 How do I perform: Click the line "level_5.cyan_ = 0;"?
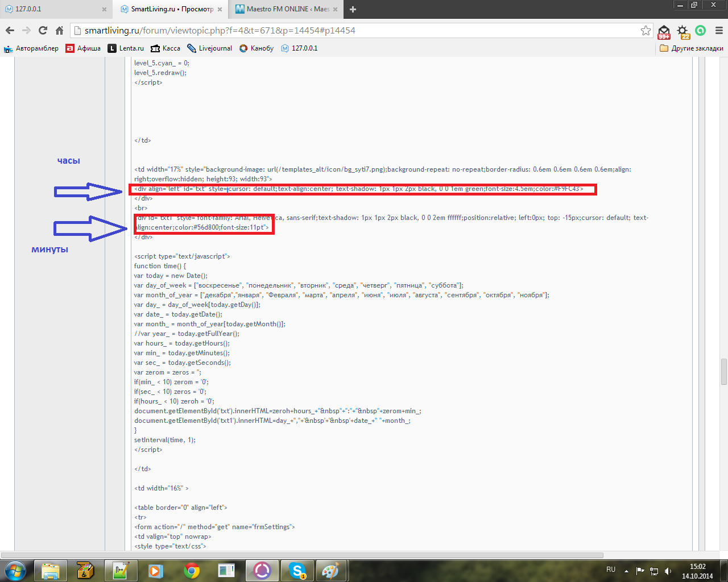pyautogui.click(x=162, y=63)
